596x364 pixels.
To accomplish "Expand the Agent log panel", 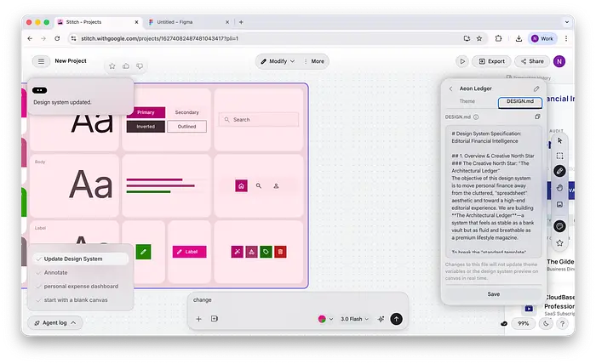I will tap(54, 322).
